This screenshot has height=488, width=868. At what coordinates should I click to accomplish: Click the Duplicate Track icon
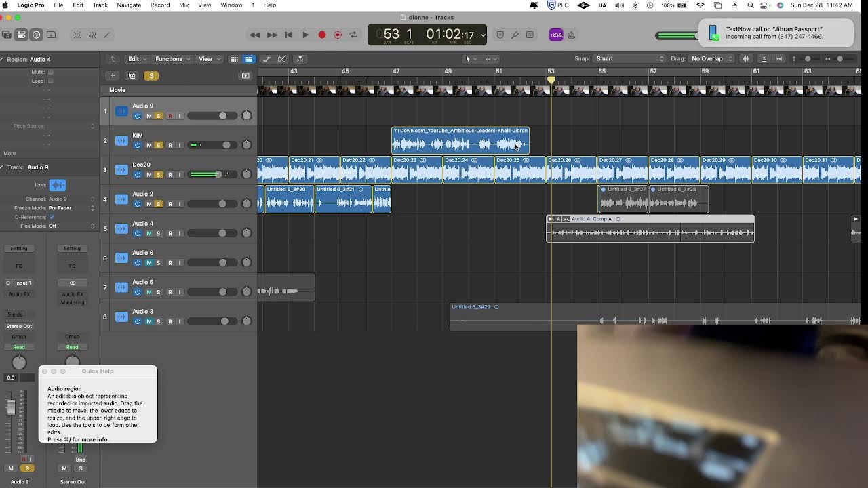(132, 75)
